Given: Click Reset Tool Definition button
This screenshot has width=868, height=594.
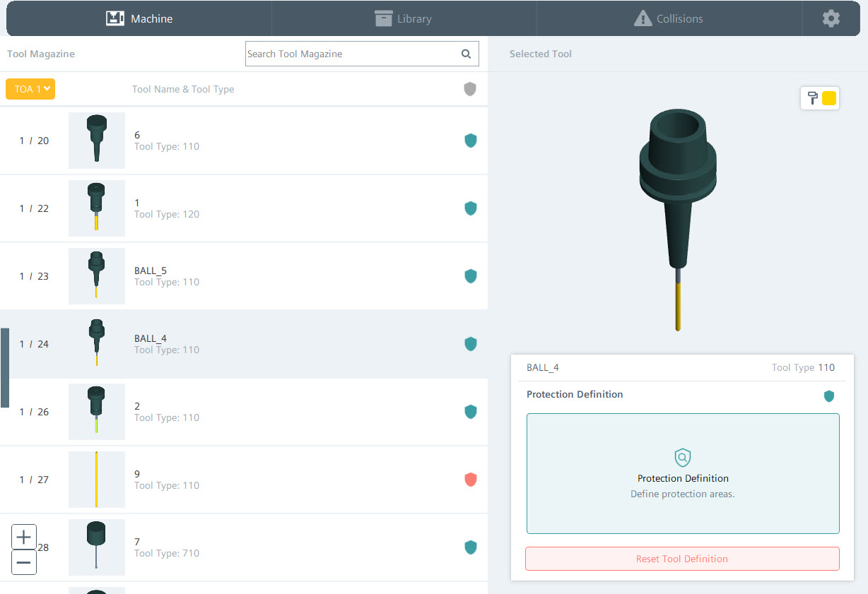Looking at the screenshot, I should 682,559.
